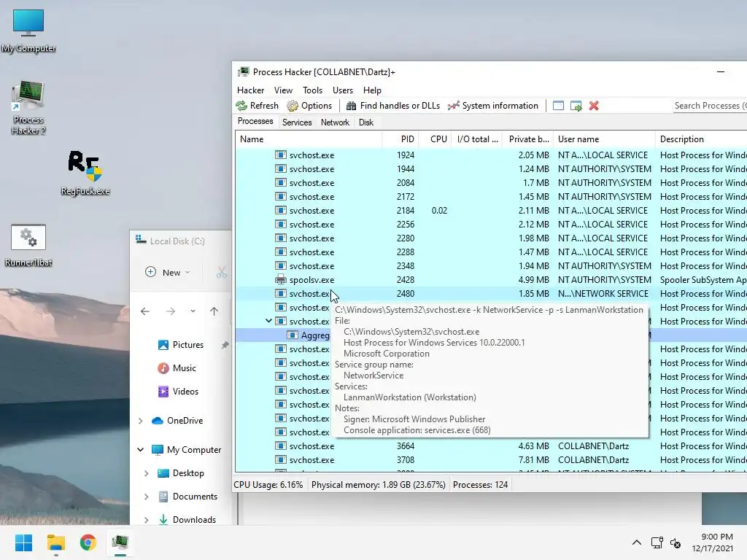Open the Windows Start menu
The width and height of the screenshot is (747, 560).
(23, 542)
